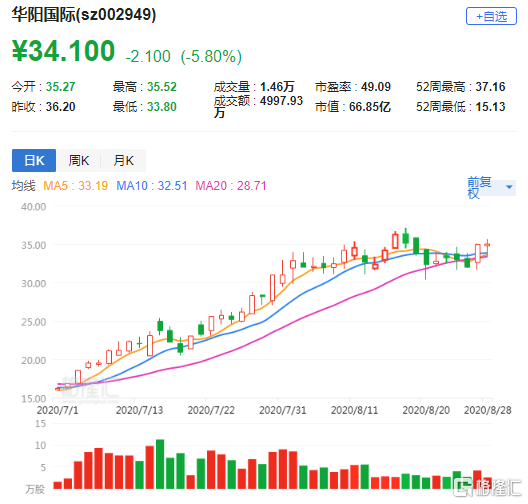The height and width of the screenshot is (504, 528).
Task: Click the 2020/7/31 date label
Action: (x=283, y=410)
